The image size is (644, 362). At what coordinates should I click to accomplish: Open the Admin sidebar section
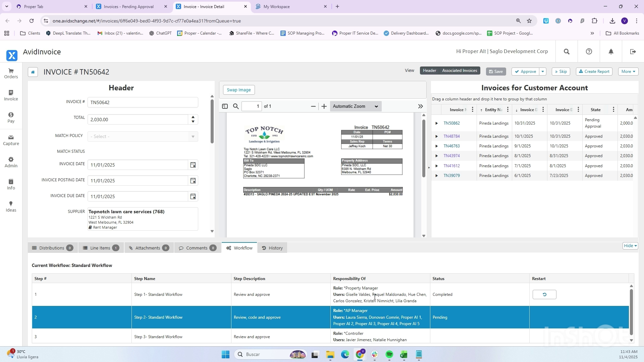pos(11,162)
